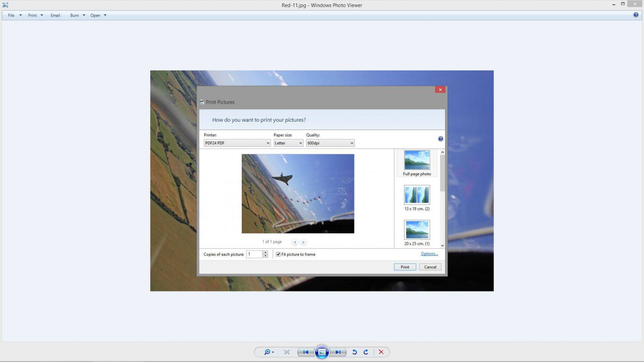Viewport: 644px width, 362px height.
Task: Decrease copies with the down spinner arrow
Action: (266, 256)
